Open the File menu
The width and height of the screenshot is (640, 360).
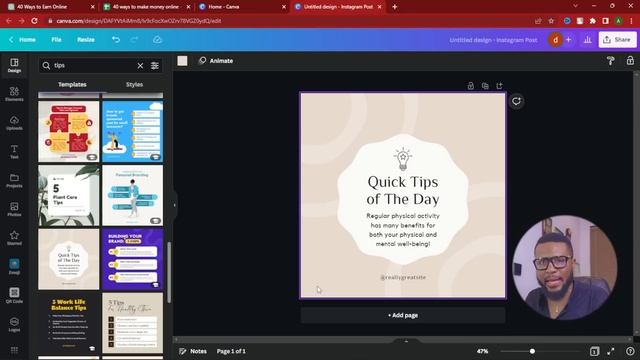pos(56,40)
